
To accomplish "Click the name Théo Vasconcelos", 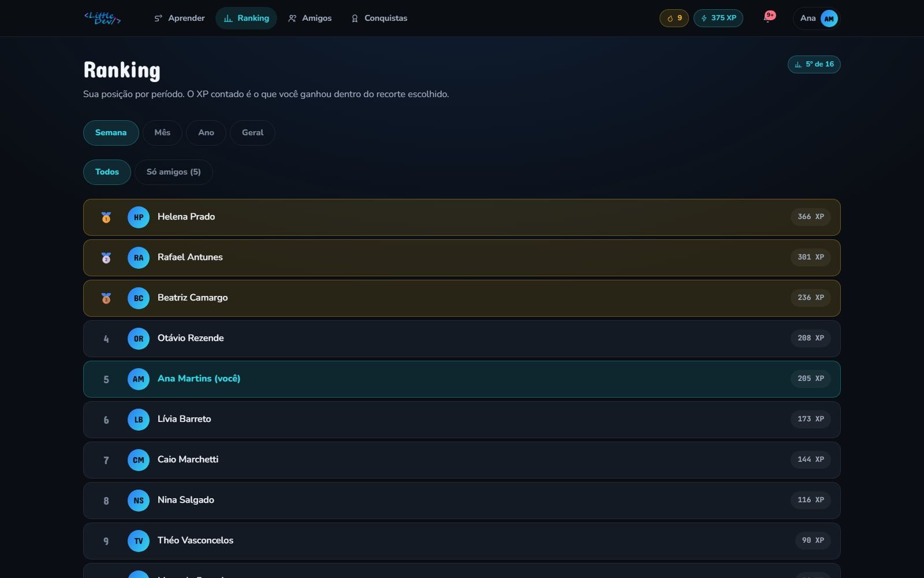I will [195, 540].
